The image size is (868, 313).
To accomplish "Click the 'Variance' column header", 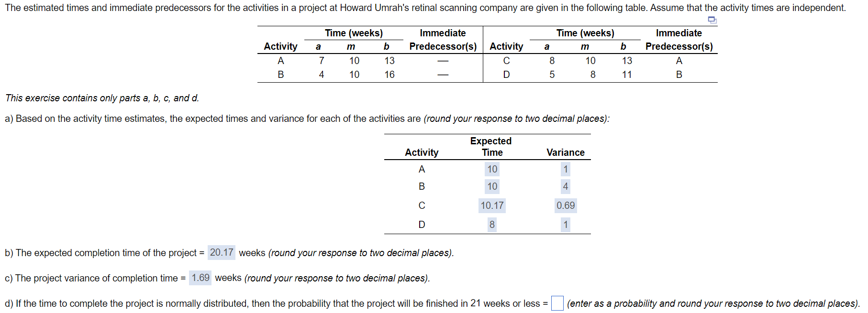I will point(566,152).
